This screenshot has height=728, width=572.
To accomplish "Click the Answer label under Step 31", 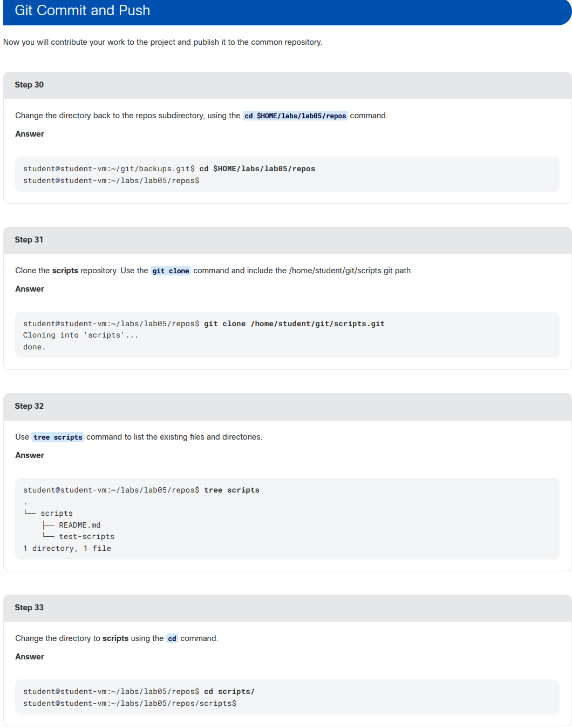I will point(30,289).
